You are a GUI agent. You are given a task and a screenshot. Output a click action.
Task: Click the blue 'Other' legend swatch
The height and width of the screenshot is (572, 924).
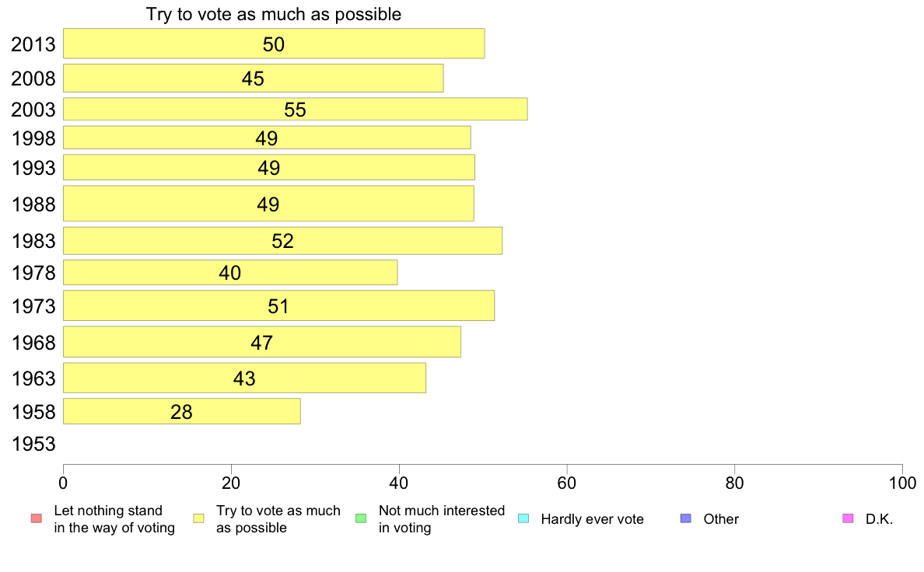686,518
